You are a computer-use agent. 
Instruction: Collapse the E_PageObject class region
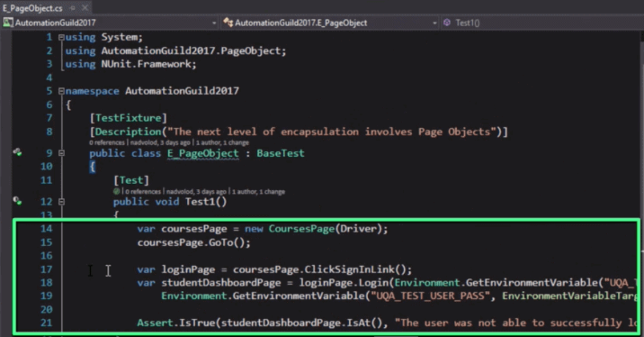(61, 153)
